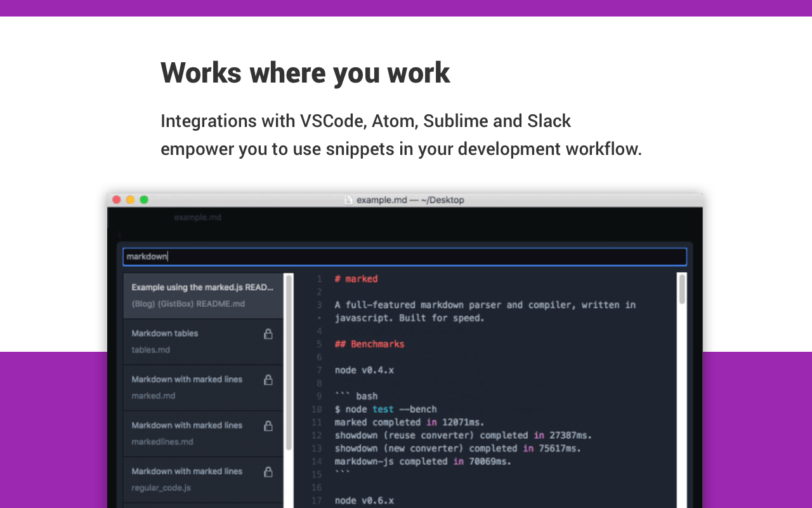Click the "## Benchmarks" heading in the preview
Image resolution: width=812 pixels, height=508 pixels.
[x=369, y=344]
